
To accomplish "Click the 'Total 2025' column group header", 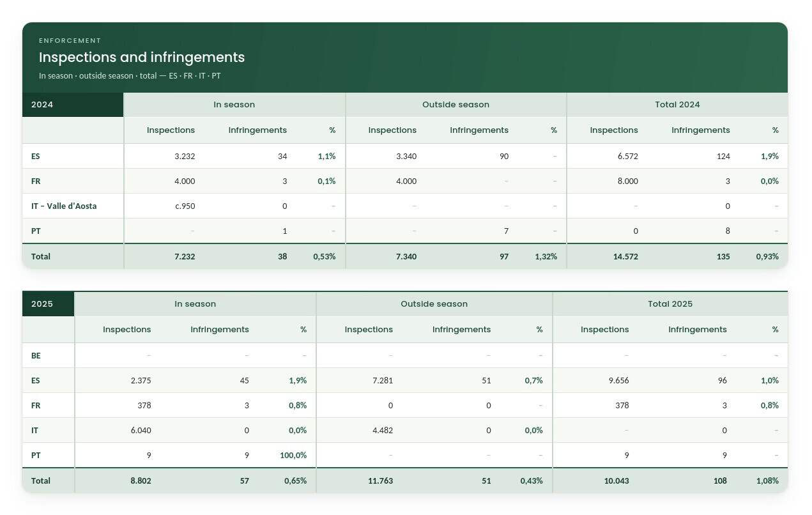I will (x=670, y=304).
